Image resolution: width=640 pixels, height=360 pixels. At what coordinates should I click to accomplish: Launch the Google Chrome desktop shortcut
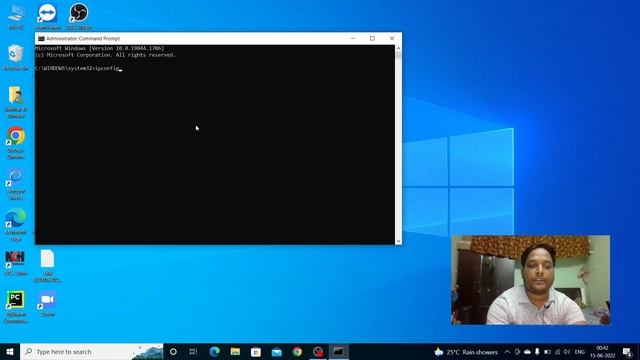pos(16,143)
